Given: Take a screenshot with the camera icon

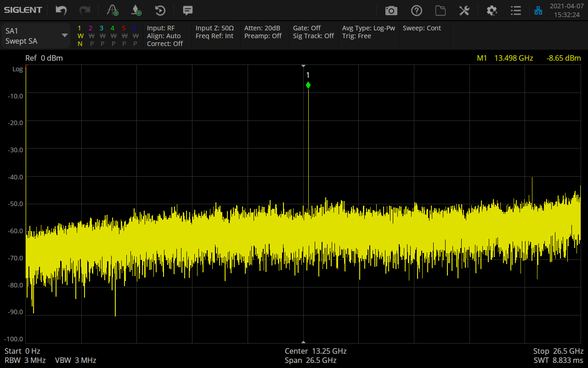Looking at the screenshot, I should [391, 11].
